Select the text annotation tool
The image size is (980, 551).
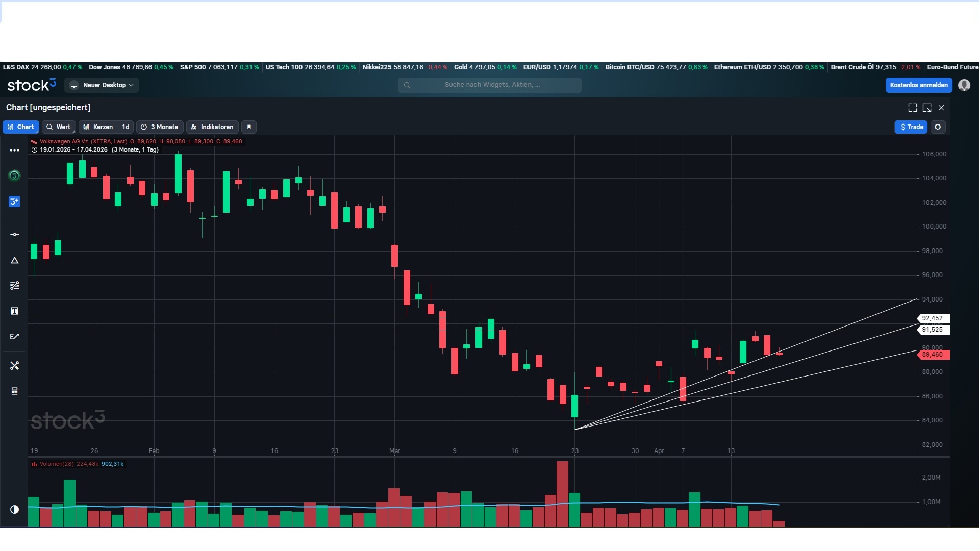click(x=14, y=311)
